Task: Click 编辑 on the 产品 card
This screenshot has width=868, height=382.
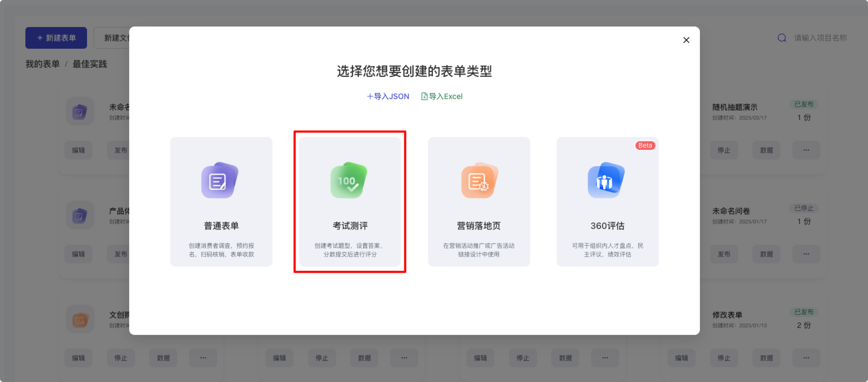Action: point(79,254)
